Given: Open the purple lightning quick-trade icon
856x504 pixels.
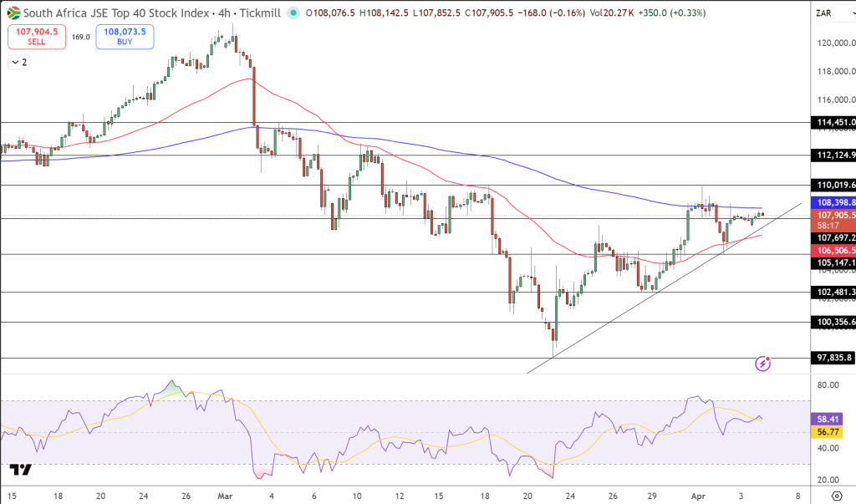Looking at the screenshot, I should click(x=763, y=363).
